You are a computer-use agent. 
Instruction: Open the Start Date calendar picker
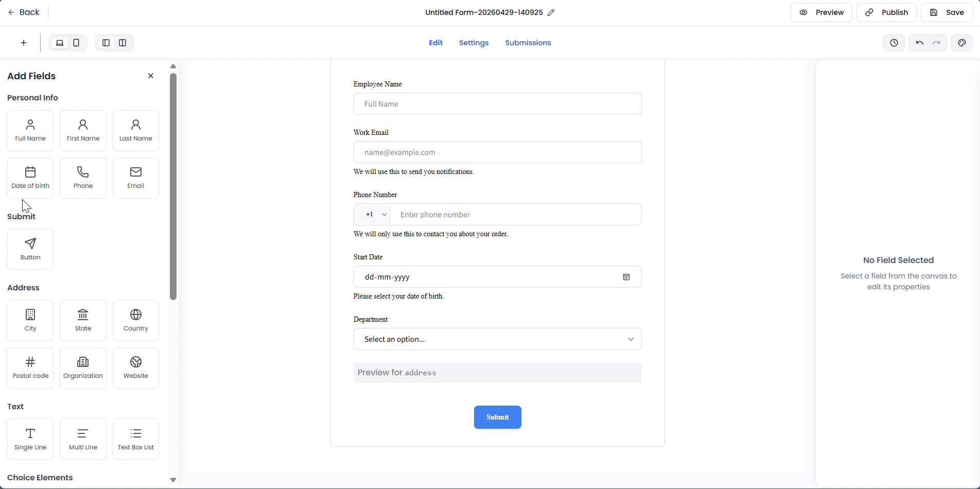[626, 277]
